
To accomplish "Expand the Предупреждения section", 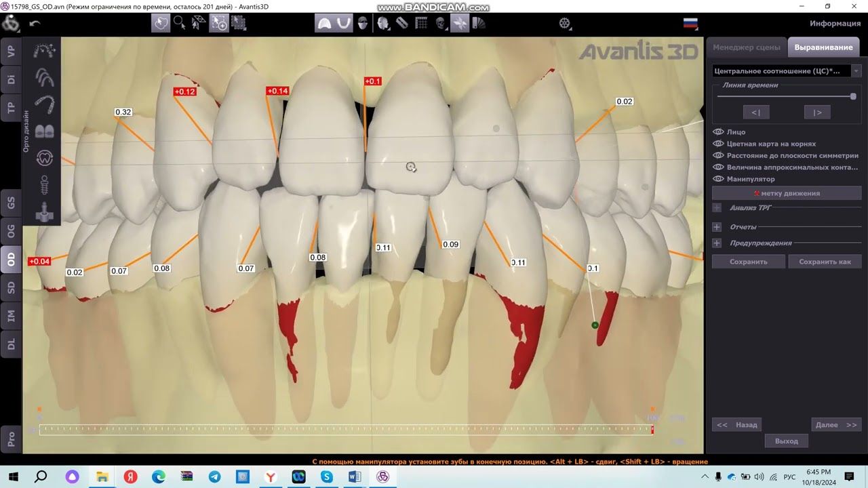I will point(717,243).
